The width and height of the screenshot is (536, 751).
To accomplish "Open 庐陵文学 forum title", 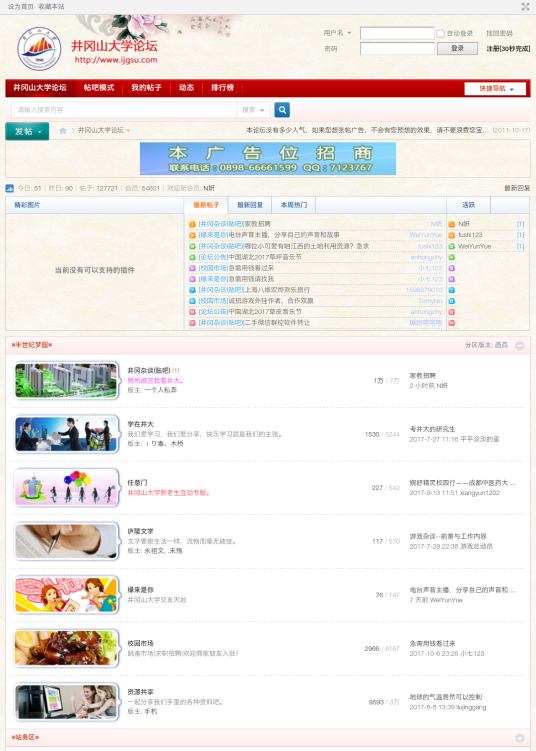I will coord(140,532).
